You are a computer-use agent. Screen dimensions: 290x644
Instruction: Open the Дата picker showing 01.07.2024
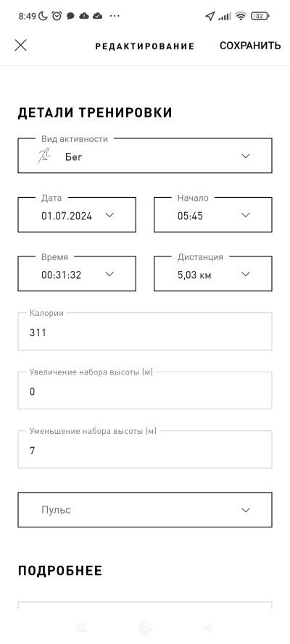point(77,215)
